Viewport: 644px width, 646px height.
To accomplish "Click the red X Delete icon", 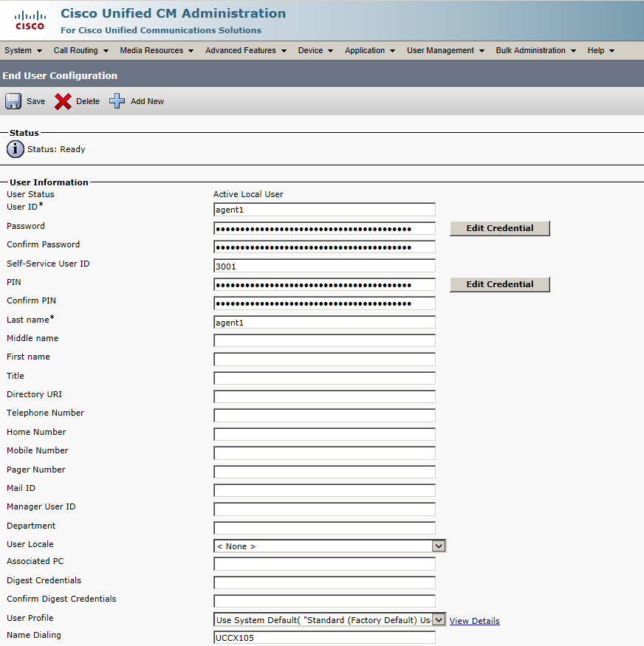I will [63, 101].
